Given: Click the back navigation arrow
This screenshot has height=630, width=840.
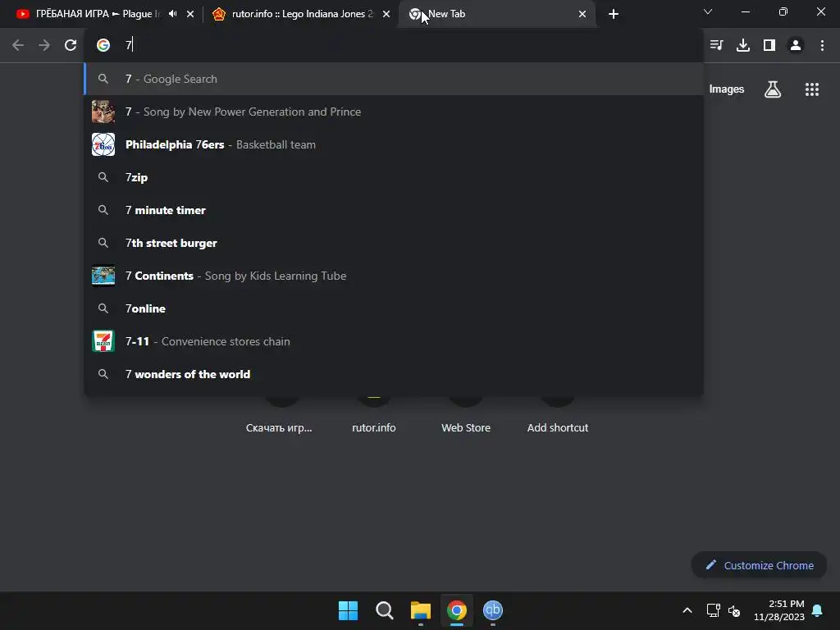Looking at the screenshot, I should (x=18, y=46).
